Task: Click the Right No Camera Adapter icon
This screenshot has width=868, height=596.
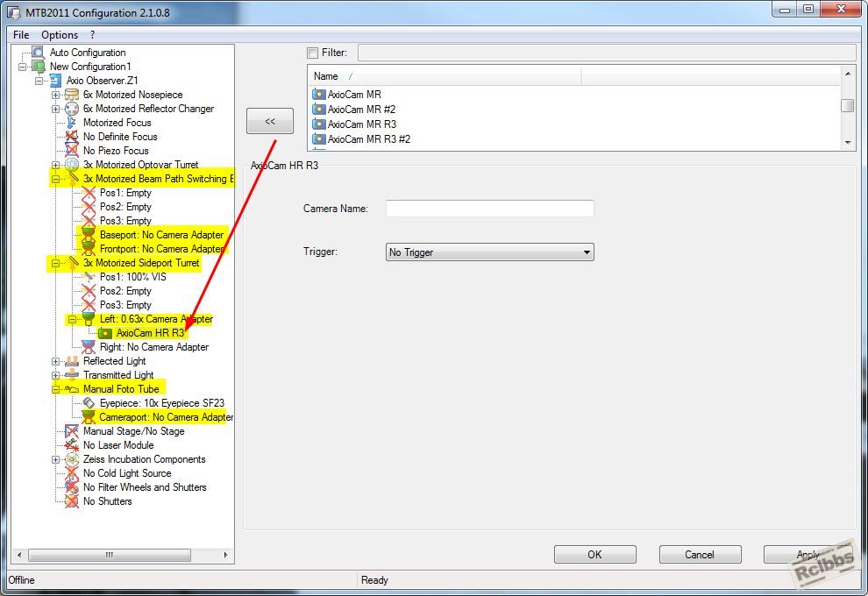Action: (88, 347)
